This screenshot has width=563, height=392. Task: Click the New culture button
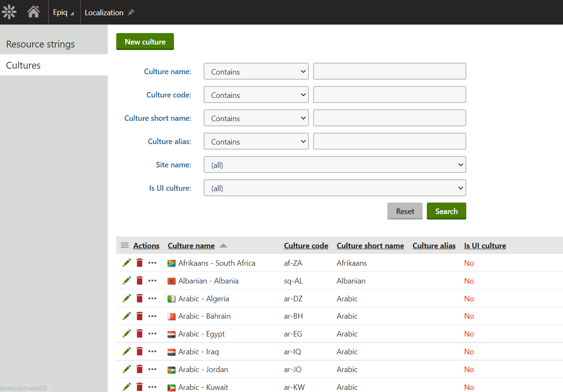145,42
